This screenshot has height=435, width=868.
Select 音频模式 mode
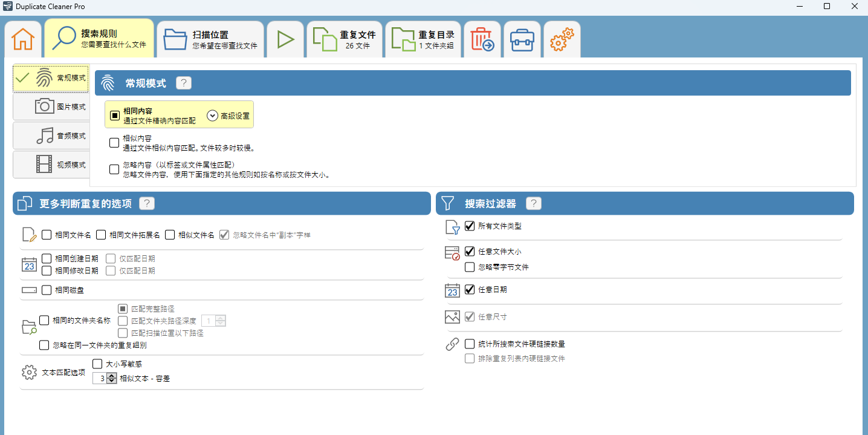(x=50, y=136)
